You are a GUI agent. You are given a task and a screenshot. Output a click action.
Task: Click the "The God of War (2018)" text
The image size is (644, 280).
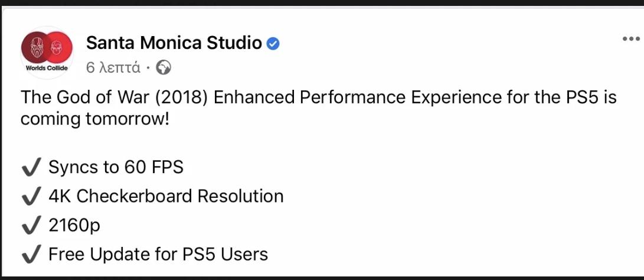[115, 98]
